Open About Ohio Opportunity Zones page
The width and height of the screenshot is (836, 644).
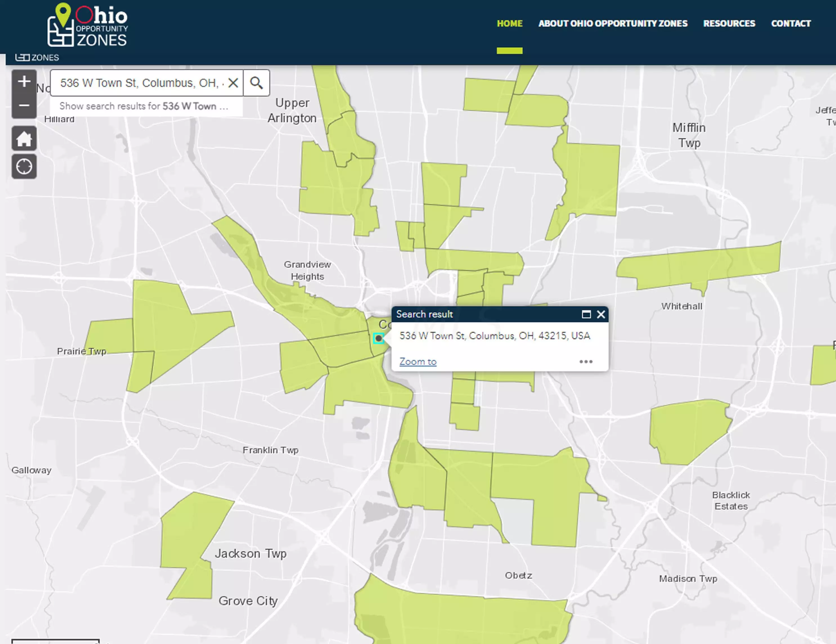click(613, 24)
